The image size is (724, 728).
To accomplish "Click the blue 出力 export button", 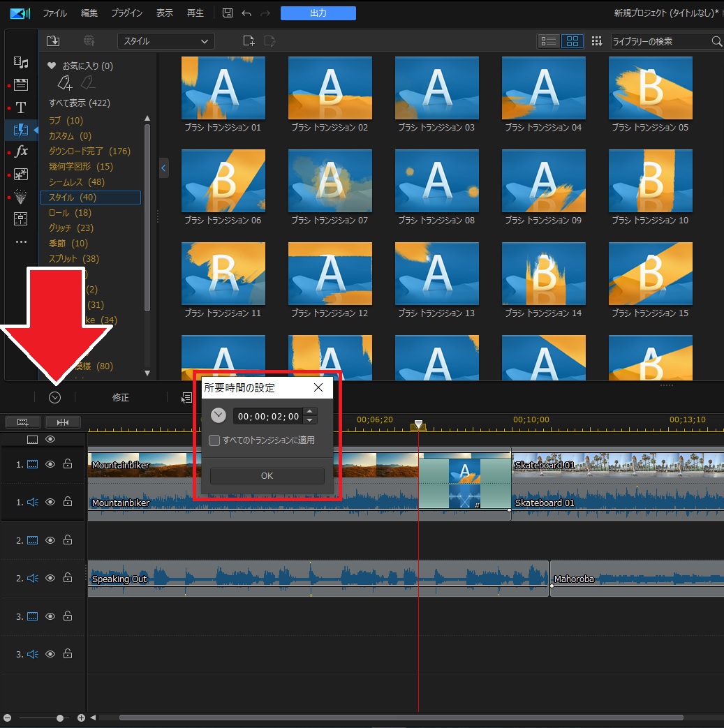I will pyautogui.click(x=318, y=13).
